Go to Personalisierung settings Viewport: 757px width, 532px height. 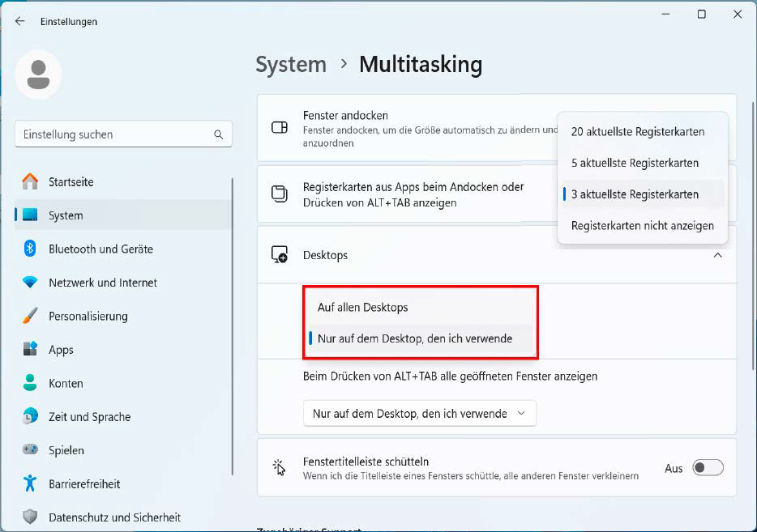coord(123,316)
